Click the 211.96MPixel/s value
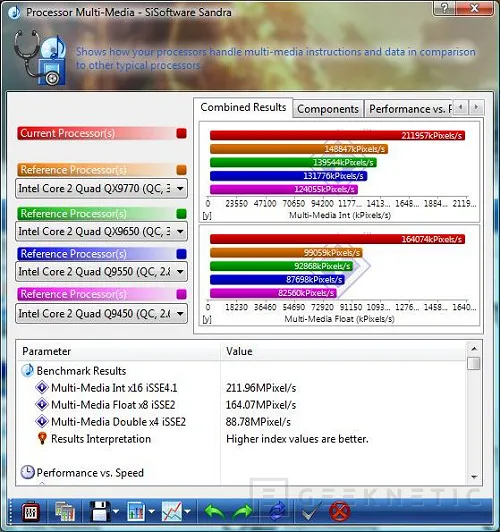The image size is (500, 532). [261, 388]
